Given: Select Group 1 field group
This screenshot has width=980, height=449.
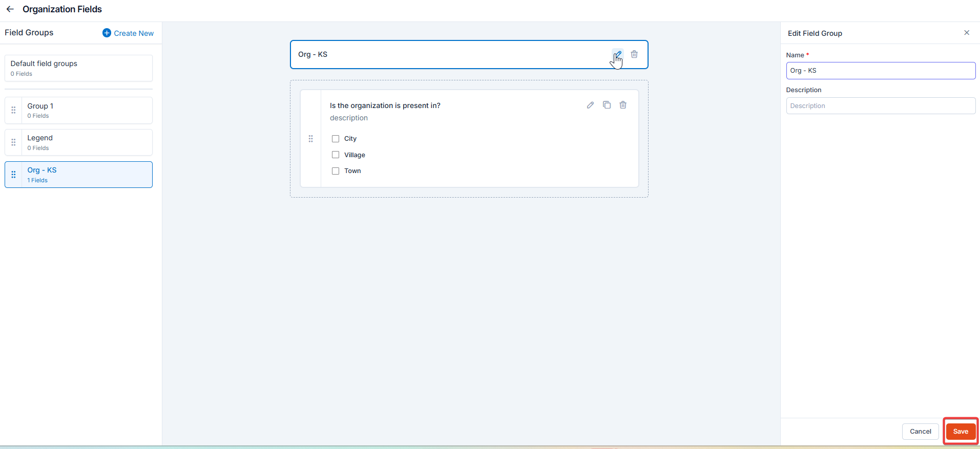Looking at the screenshot, I should tap(78, 110).
